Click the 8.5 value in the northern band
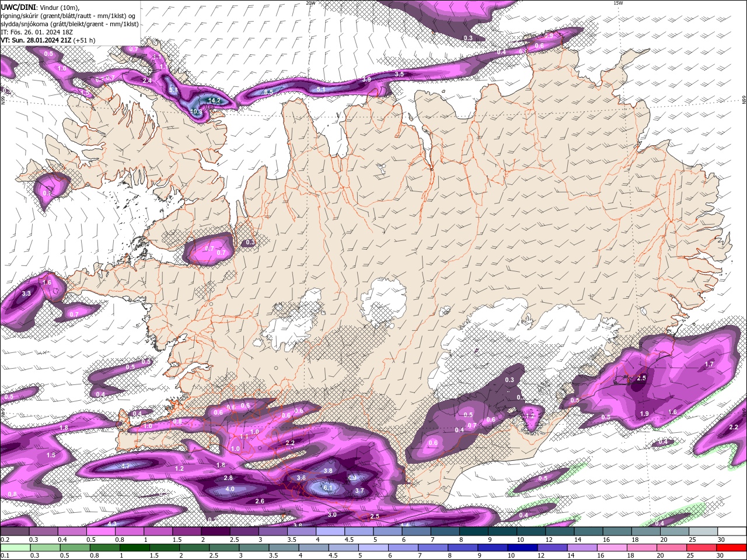 (268, 92)
